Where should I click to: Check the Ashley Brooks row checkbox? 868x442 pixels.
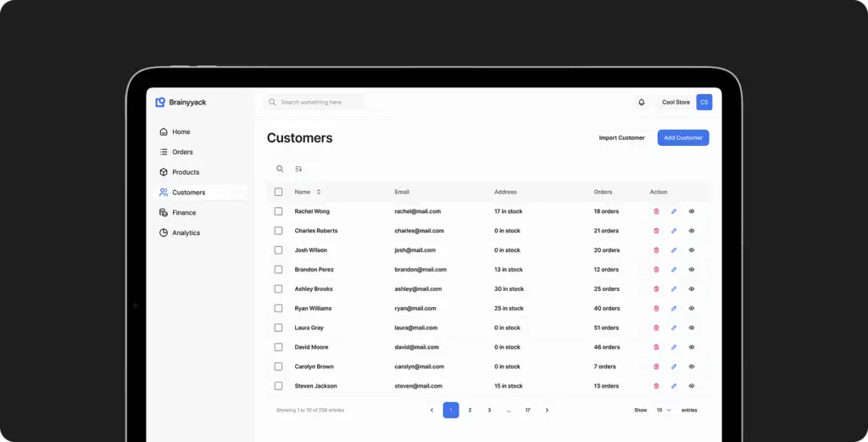pos(278,288)
